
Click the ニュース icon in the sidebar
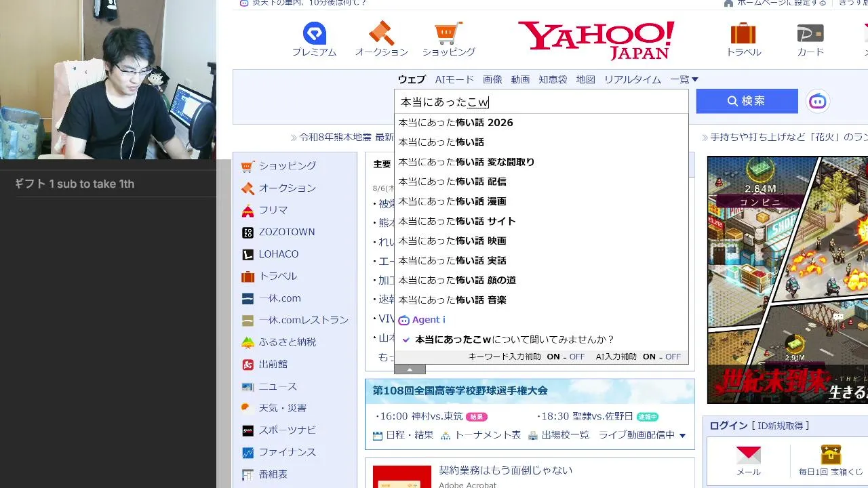[x=248, y=386]
